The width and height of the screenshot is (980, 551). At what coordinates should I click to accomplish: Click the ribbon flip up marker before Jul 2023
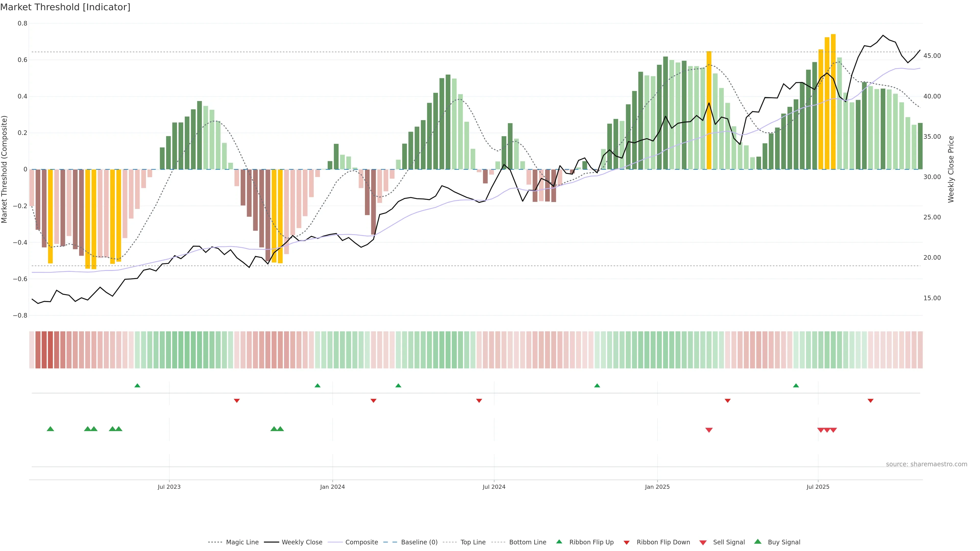click(137, 386)
